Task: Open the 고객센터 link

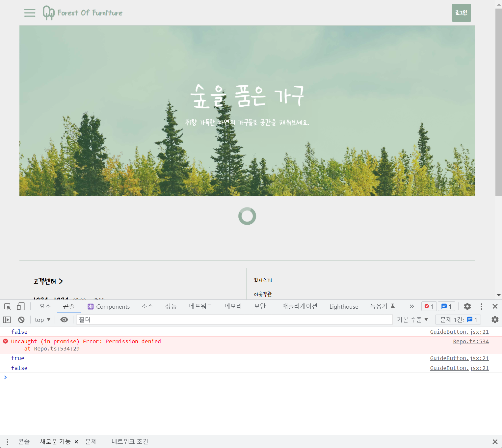Action: 48,281
